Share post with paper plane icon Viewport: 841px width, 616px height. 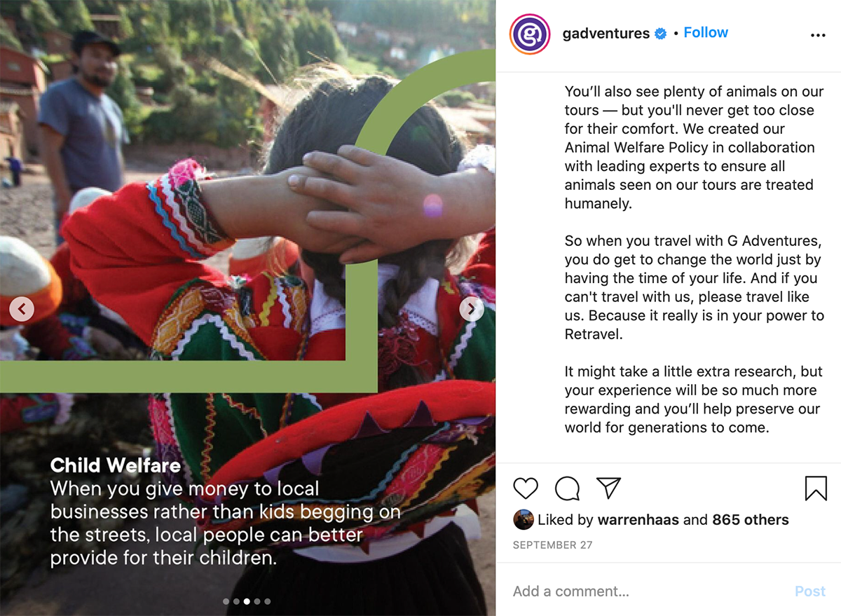(x=608, y=488)
